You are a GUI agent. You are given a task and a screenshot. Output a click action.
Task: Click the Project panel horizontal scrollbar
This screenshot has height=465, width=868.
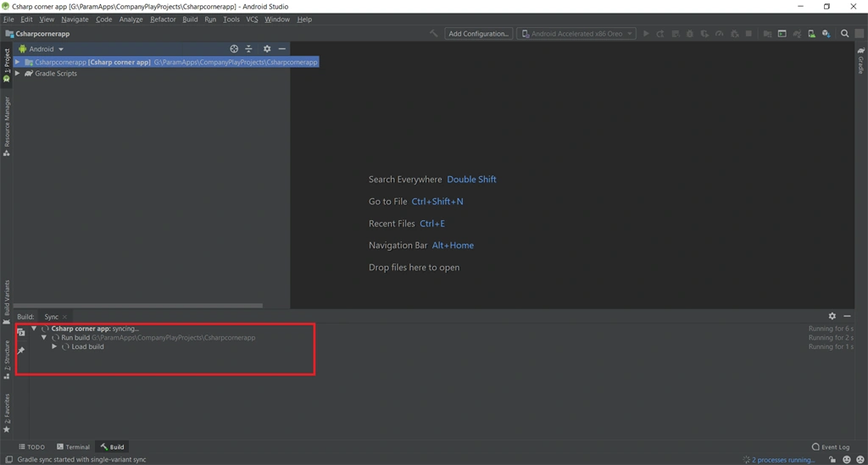coord(138,305)
